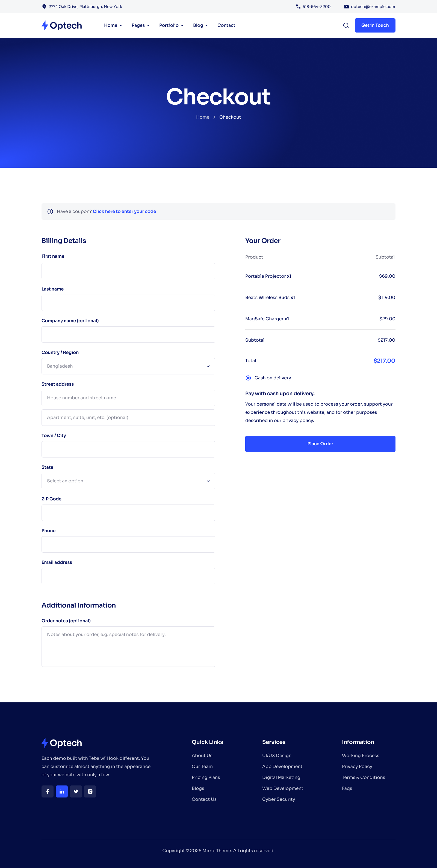Viewport: 437px width, 868px height.
Task: Click the LinkedIn social icon
Action: (x=62, y=791)
